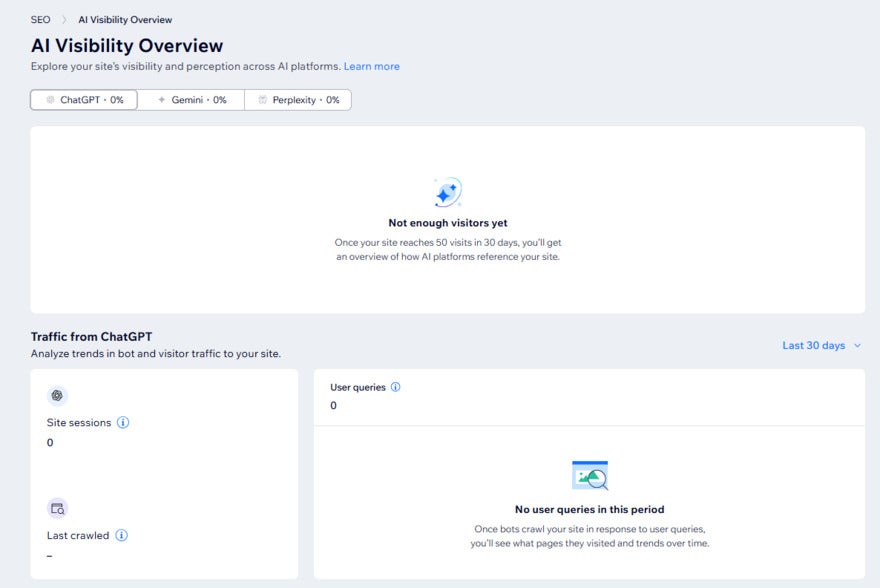
Task: Expand date range using the chevron arrow
Action: (x=857, y=346)
